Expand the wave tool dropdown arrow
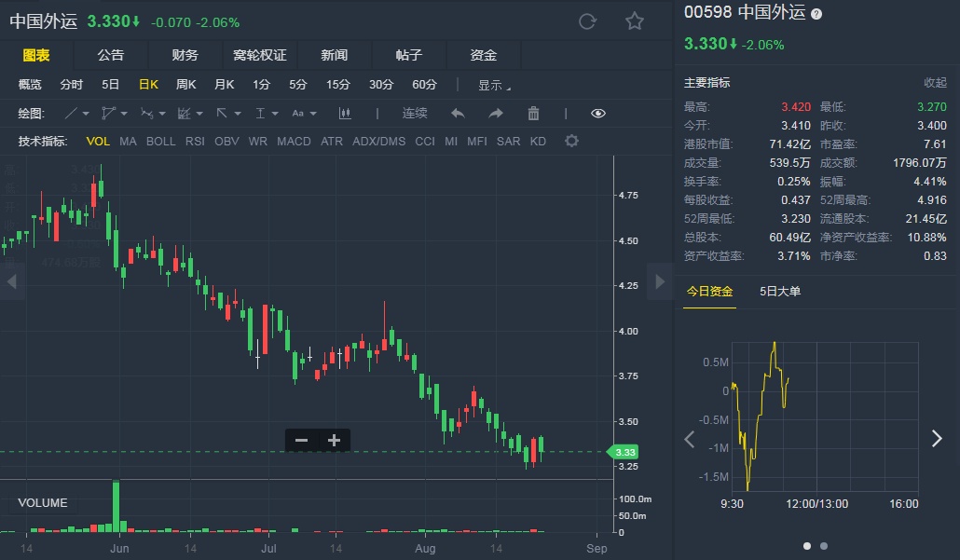Image resolution: width=960 pixels, height=560 pixels. [x=161, y=114]
